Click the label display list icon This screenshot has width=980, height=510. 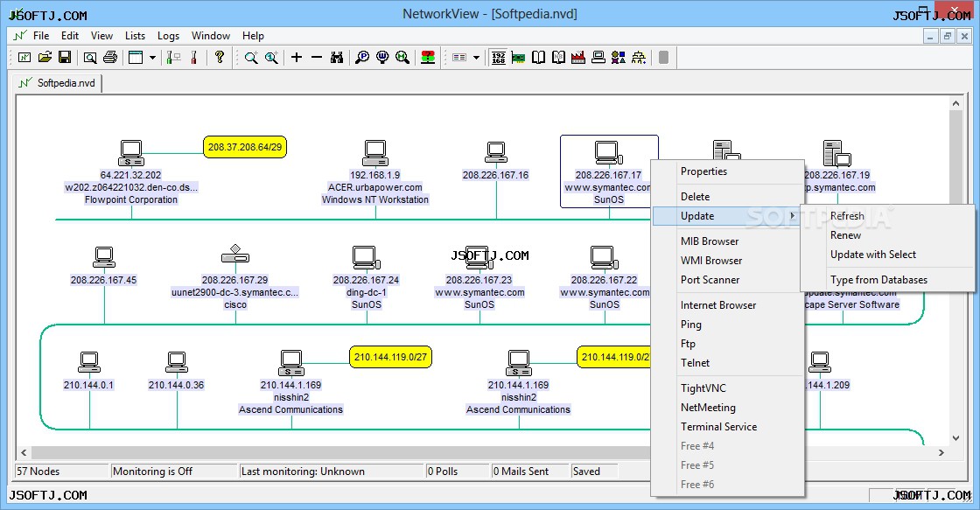click(x=459, y=58)
